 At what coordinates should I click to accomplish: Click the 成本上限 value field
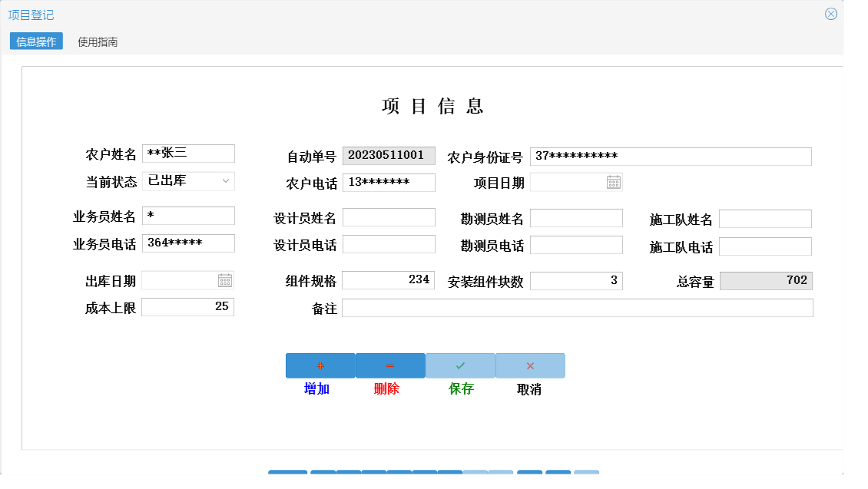tap(188, 306)
